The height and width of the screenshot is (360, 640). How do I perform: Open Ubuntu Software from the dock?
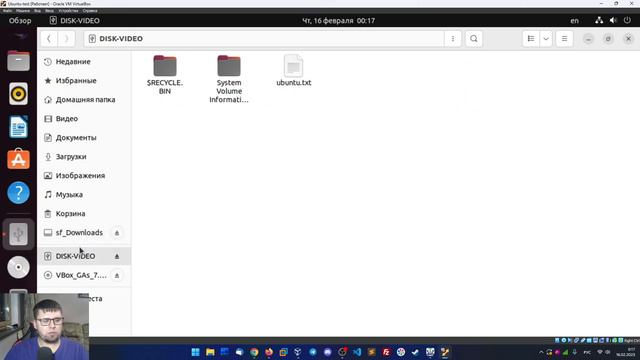(18, 160)
